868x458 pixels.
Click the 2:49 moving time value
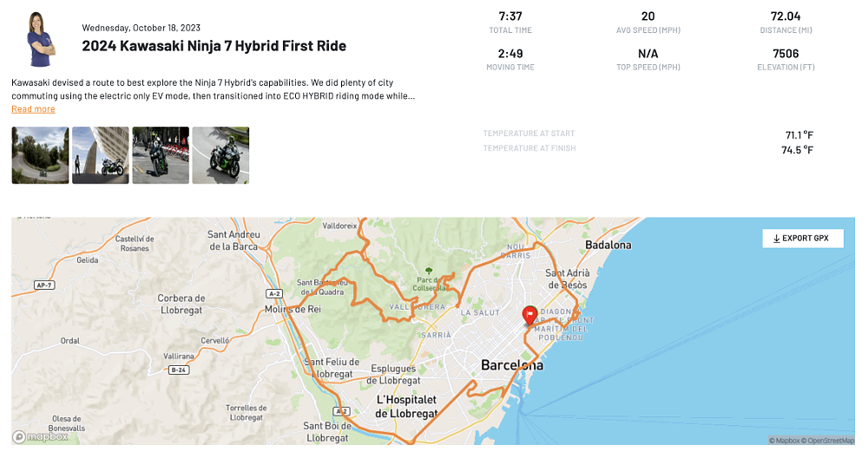coord(510,54)
